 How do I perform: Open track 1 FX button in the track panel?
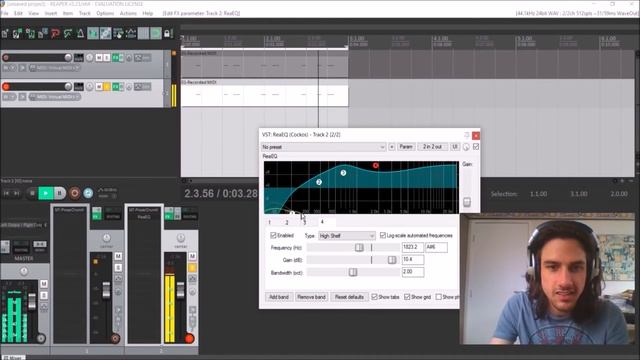click(116, 58)
